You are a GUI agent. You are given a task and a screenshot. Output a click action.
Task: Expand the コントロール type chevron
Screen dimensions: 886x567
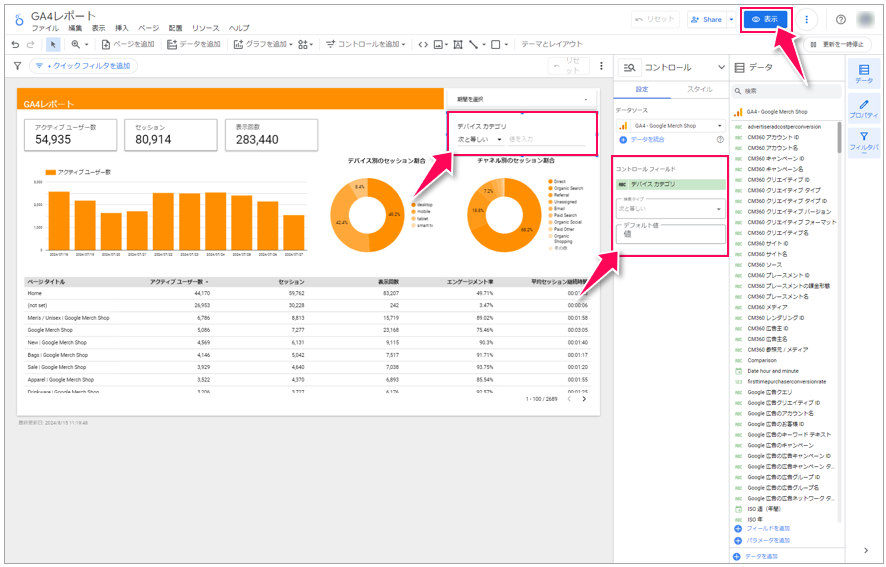click(x=721, y=67)
